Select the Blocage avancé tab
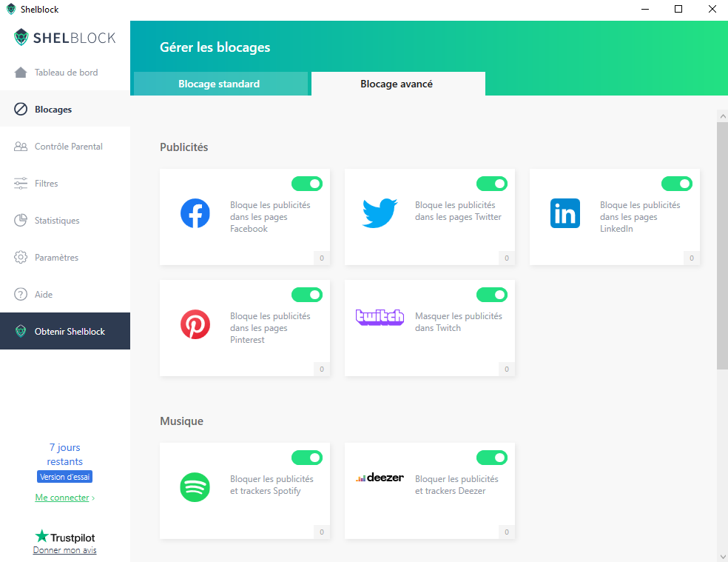Image resolution: width=728 pixels, height=562 pixels. (398, 84)
